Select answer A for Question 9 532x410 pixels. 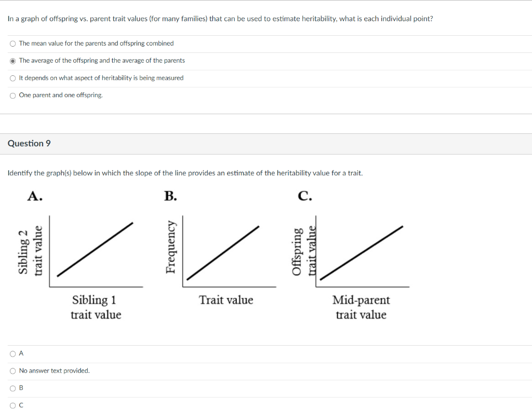pos(12,353)
